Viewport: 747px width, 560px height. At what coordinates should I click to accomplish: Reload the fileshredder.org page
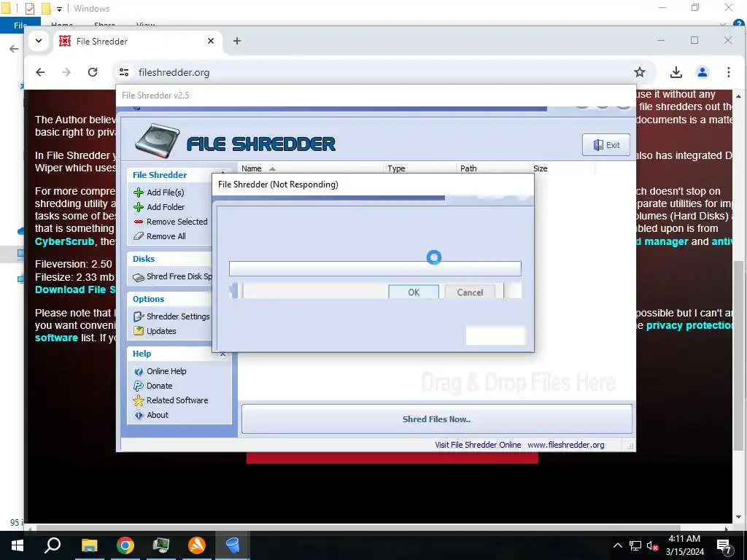pos(93,72)
